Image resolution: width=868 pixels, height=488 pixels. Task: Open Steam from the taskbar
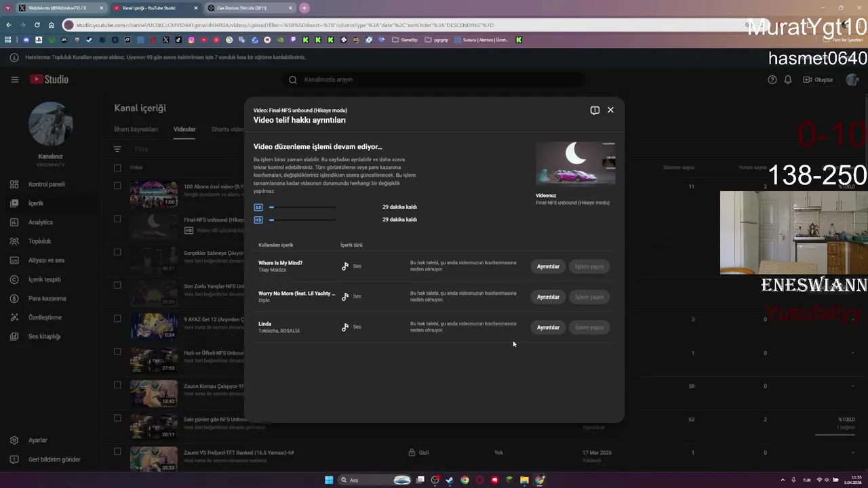click(x=450, y=480)
